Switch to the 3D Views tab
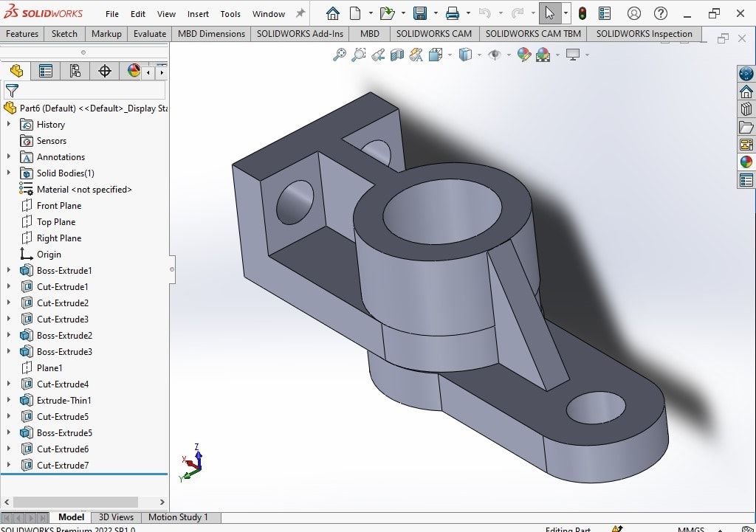 116,517
